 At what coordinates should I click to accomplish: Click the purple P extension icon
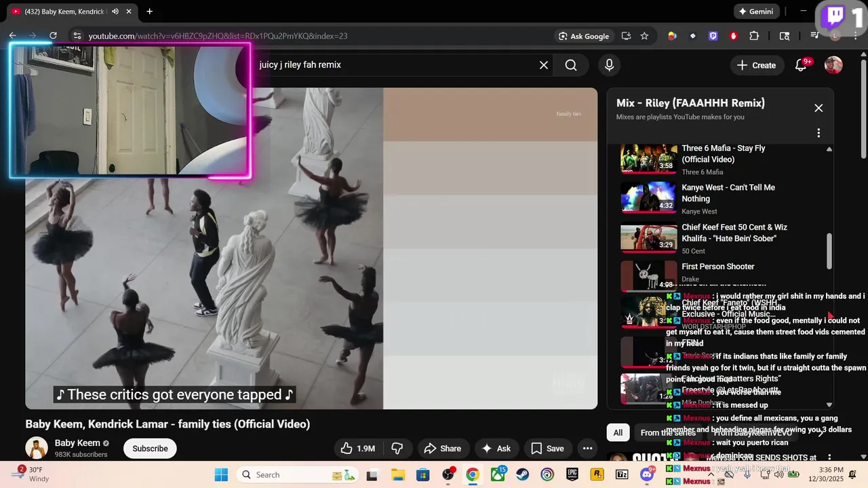(x=713, y=36)
